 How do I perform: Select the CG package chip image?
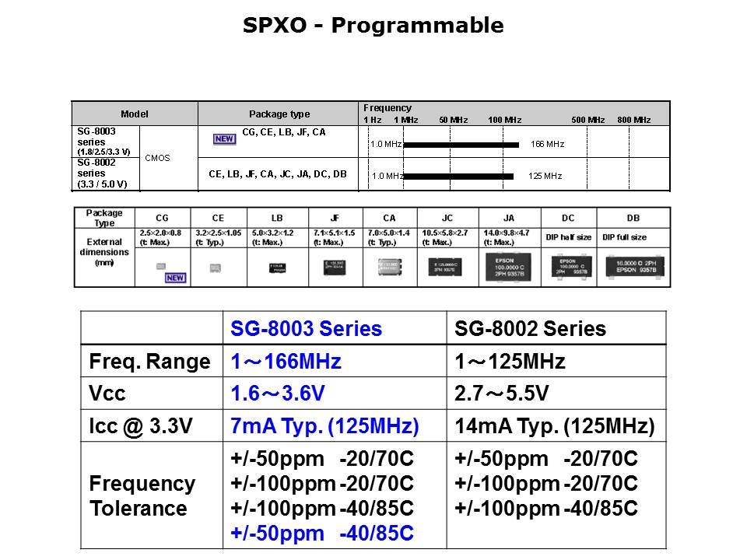point(161,266)
